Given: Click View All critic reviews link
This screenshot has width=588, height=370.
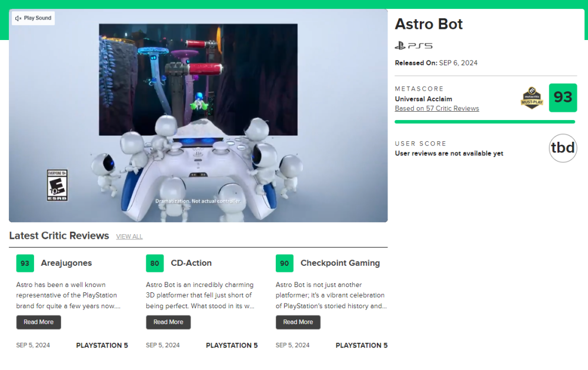Looking at the screenshot, I should [x=129, y=236].
